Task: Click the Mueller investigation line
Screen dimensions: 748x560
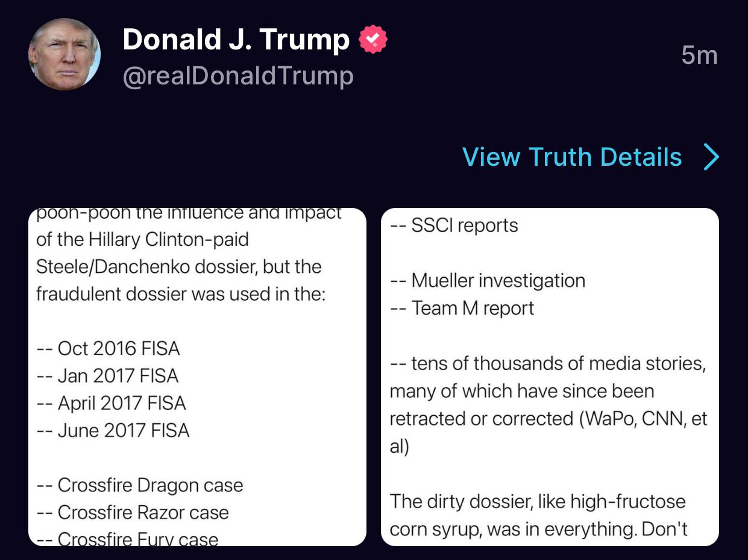Action: [488, 280]
